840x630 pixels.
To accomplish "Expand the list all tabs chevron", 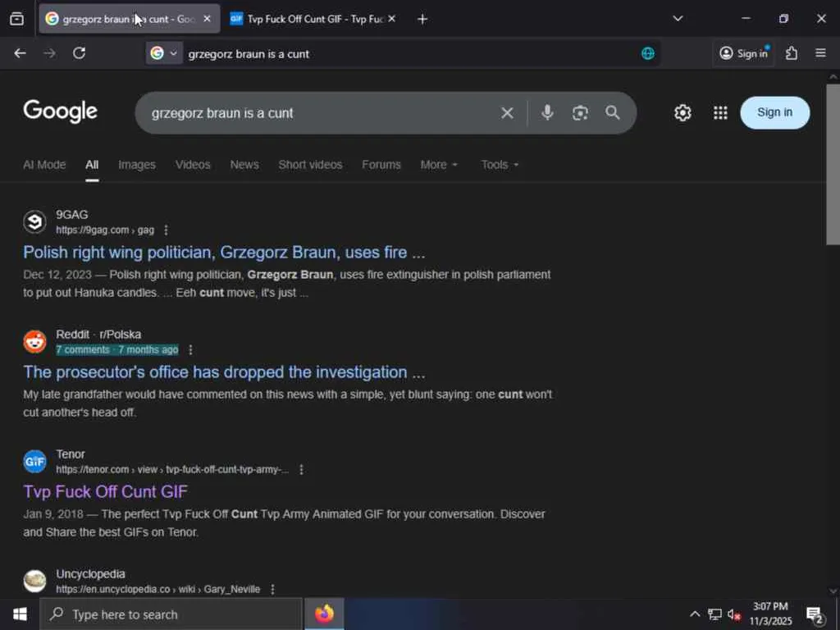I will click(678, 19).
